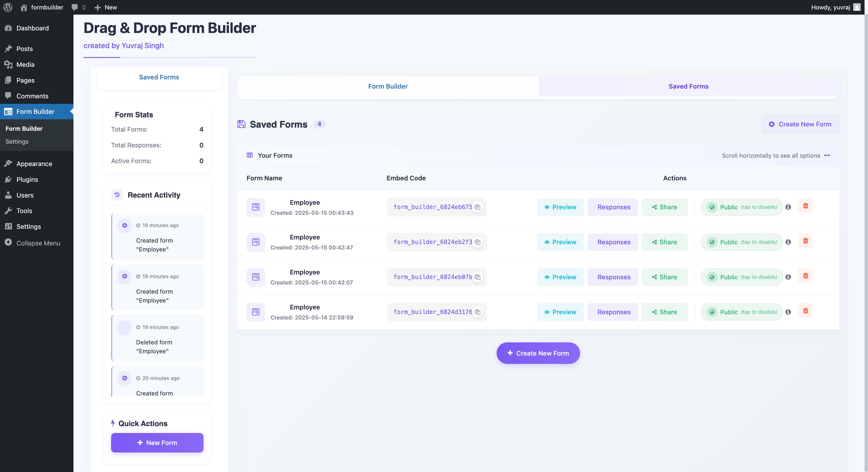Image resolution: width=868 pixels, height=472 pixels.
Task: Delete the first Employee form via the trash icon
Action: (x=805, y=206)
